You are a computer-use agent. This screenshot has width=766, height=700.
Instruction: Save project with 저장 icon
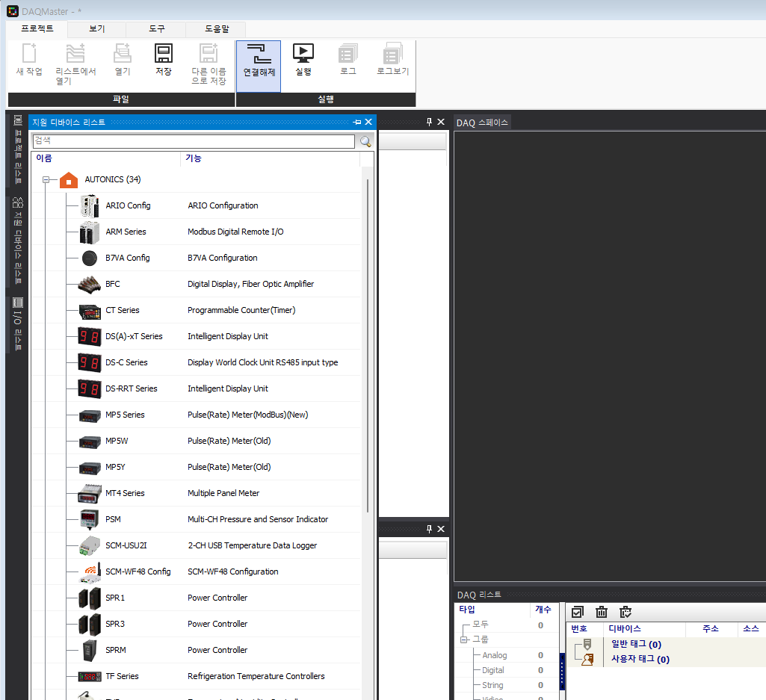tap(164, 53)
